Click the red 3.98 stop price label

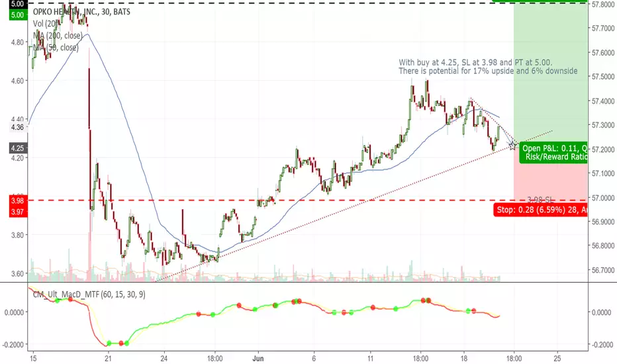[x=17, y=201]
